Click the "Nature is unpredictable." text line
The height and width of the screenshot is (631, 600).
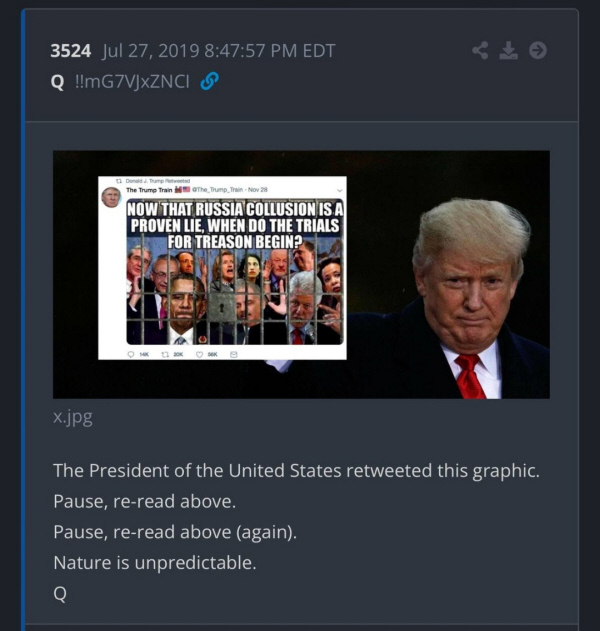(x=155, y=563)
